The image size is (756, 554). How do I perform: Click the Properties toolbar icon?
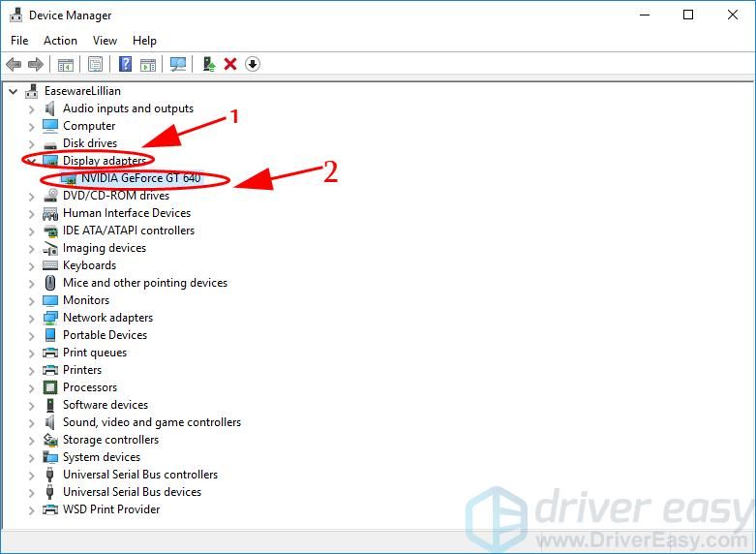click(95, 65)
